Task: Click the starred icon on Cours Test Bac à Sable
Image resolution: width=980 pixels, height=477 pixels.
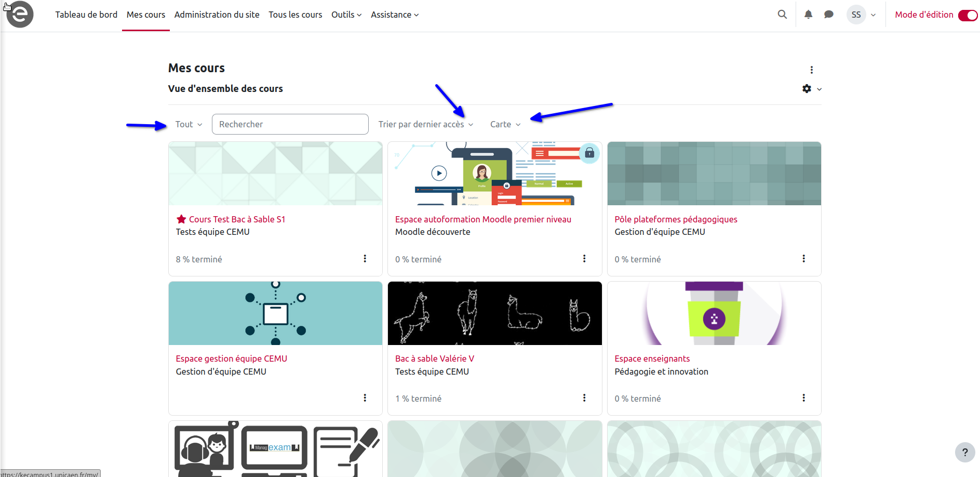Action: (181, 219)
